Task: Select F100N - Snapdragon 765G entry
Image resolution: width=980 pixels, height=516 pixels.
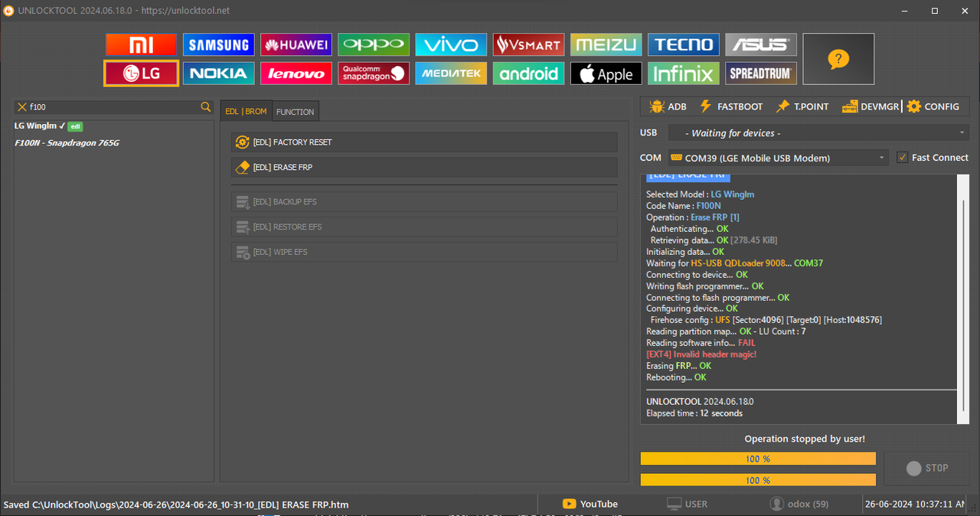Action: point(67,142)
